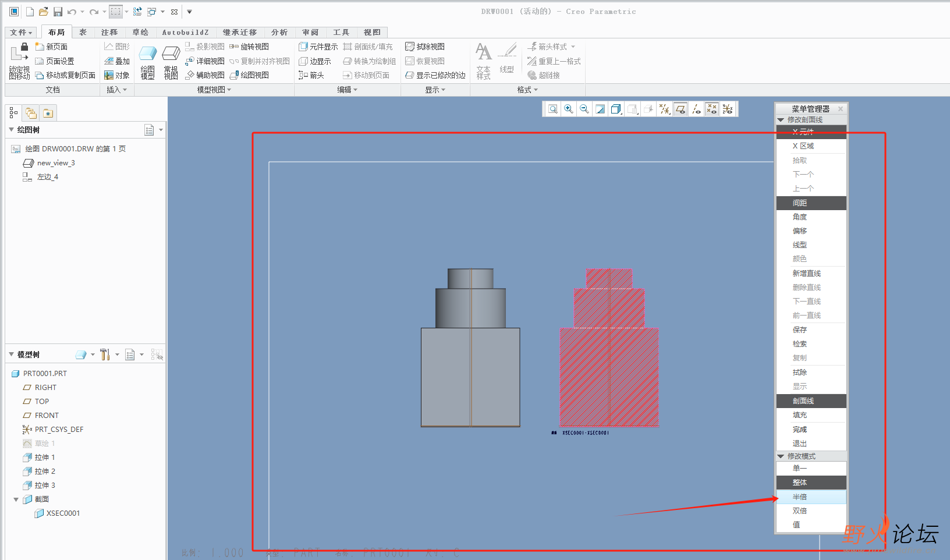Click the close window icon in quick access toolbar
Viewport: 950px width, 560px height.
(174, 12)
